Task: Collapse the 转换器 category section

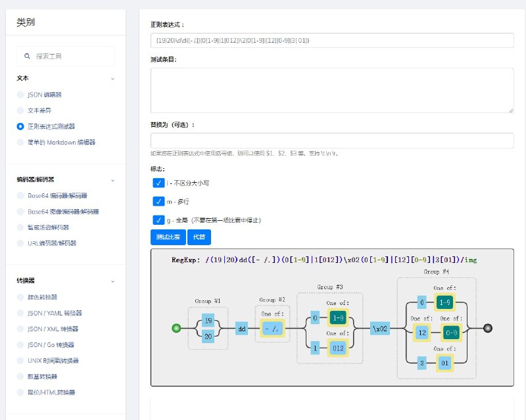Action: [111, 281]
